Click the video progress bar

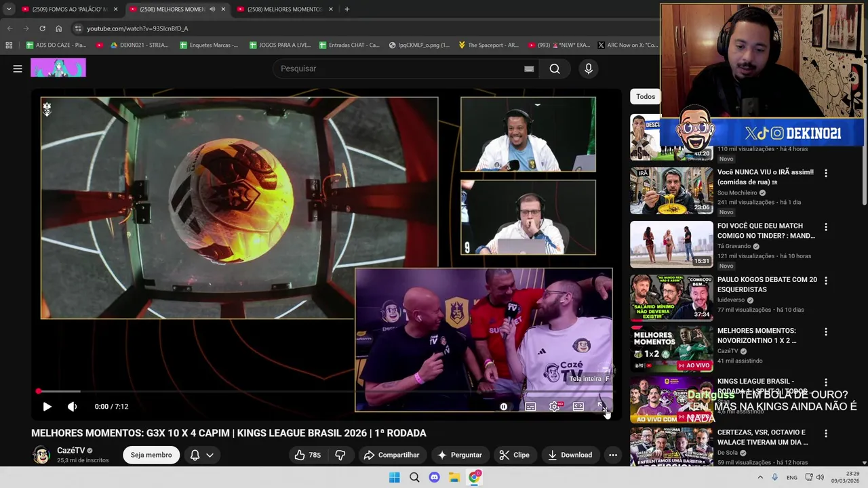coord(325,391)
